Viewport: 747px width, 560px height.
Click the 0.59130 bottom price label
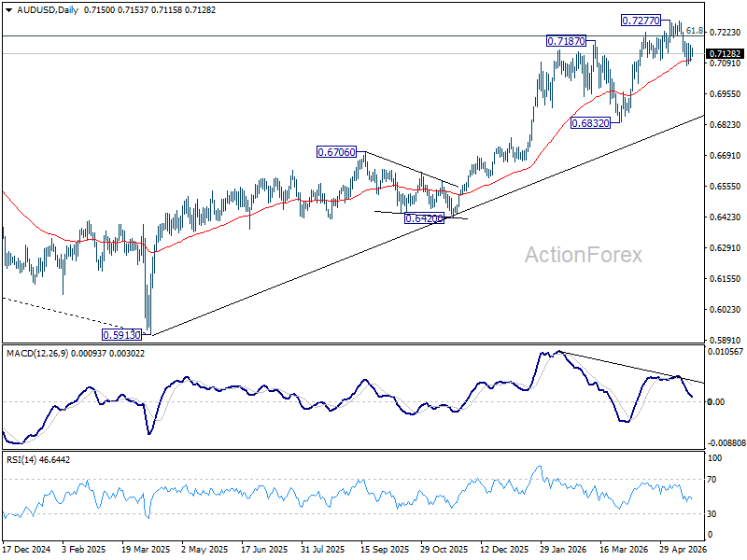[x=122, y=335]
